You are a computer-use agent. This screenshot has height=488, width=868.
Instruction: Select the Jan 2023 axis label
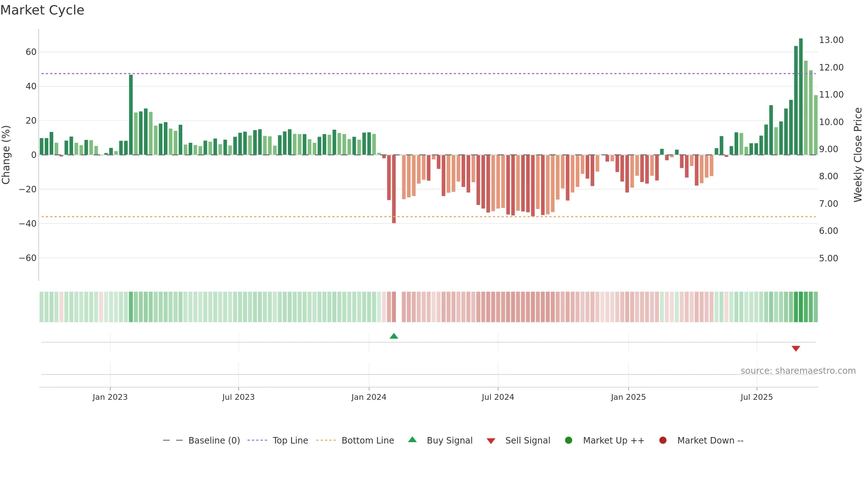[110, 397]
